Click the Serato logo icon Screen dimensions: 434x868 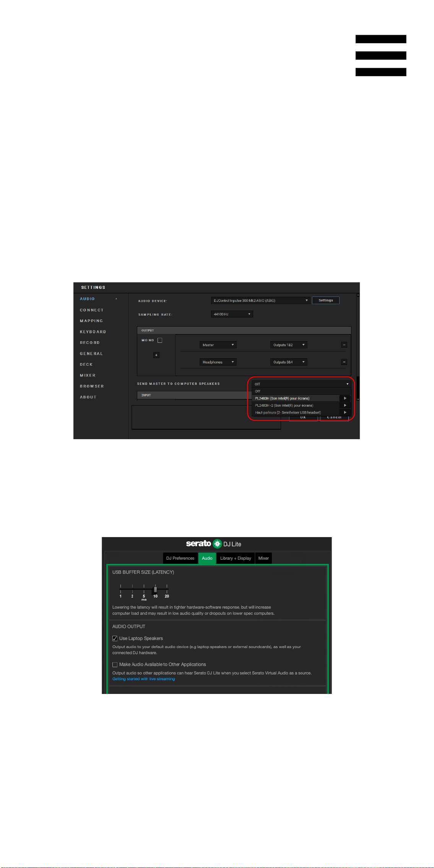point(217,544)
